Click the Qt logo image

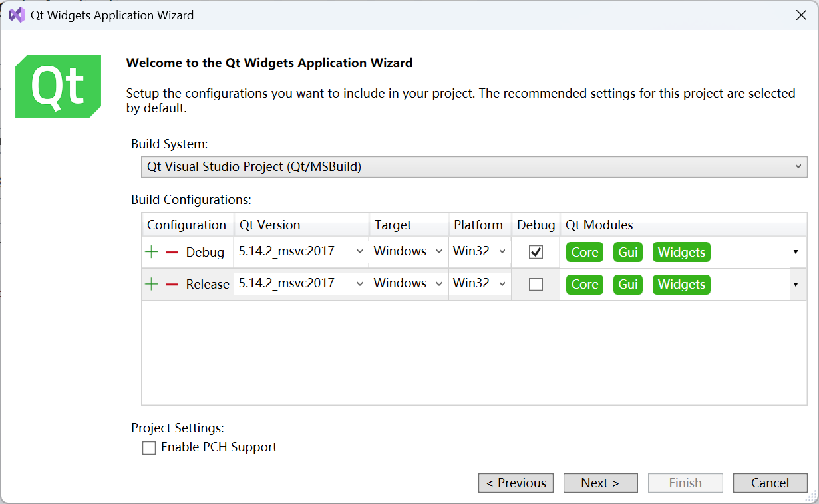coord(59,86)
